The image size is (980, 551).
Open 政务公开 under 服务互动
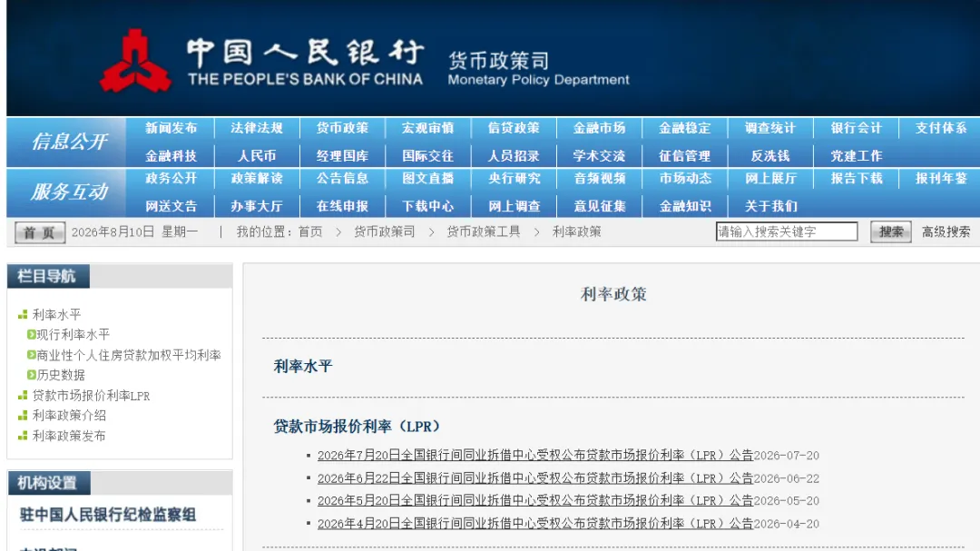coord(171,178)
